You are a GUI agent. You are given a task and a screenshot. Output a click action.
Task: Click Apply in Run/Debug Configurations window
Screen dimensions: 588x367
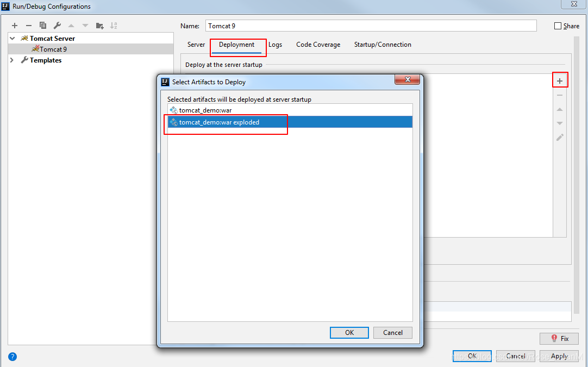point(559,356)
